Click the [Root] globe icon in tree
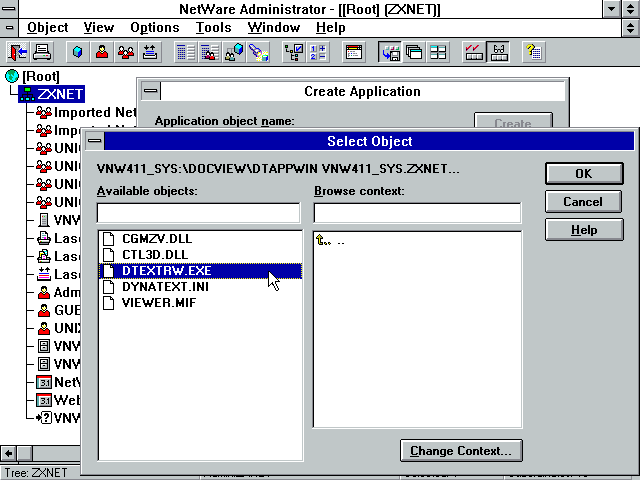Image resolution: width=640 pixels, height=480 pixels. pyautogui.click(x=12, y=76)
